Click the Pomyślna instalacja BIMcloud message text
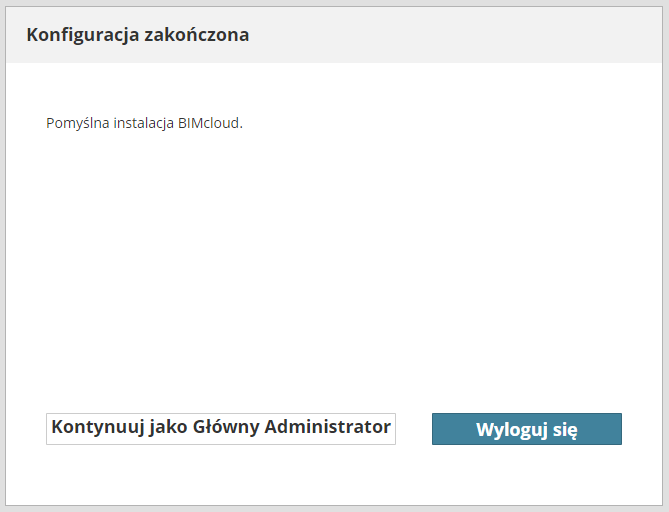The image size is (669, 512). pos(145,124)
